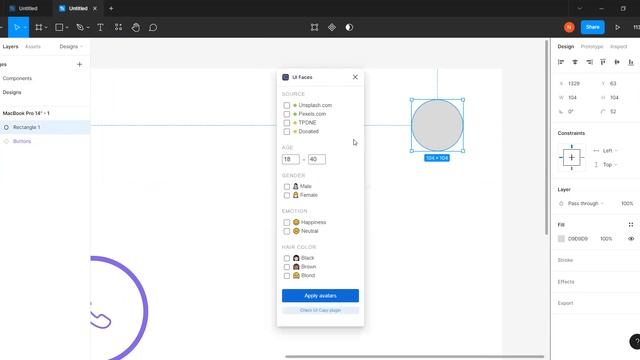This screenshot has width=640, height=360.
Task: Select the Comment tool
Action: coord(153,27)
